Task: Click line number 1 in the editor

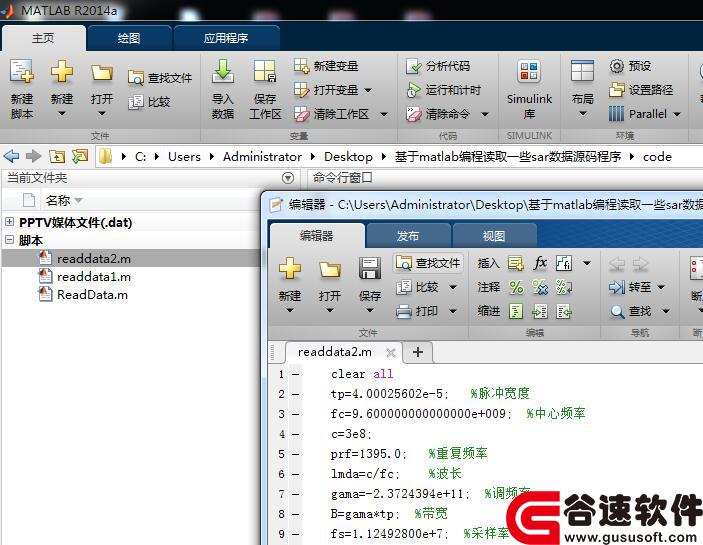Action: click(281, 374)
